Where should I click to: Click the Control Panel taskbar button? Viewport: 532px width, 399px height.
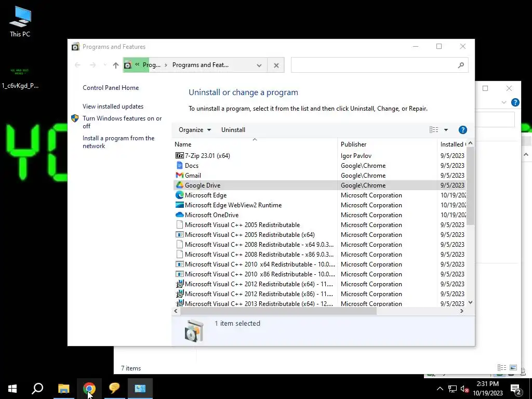pos(140,388)
